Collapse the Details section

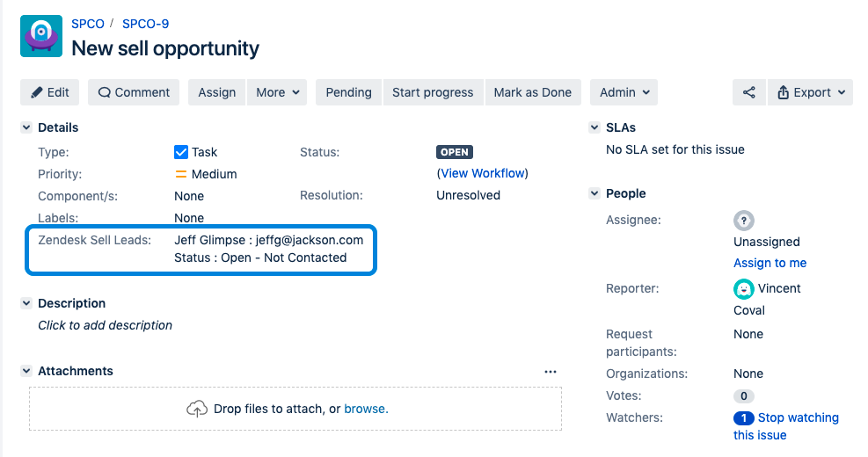tap(26, 128)
